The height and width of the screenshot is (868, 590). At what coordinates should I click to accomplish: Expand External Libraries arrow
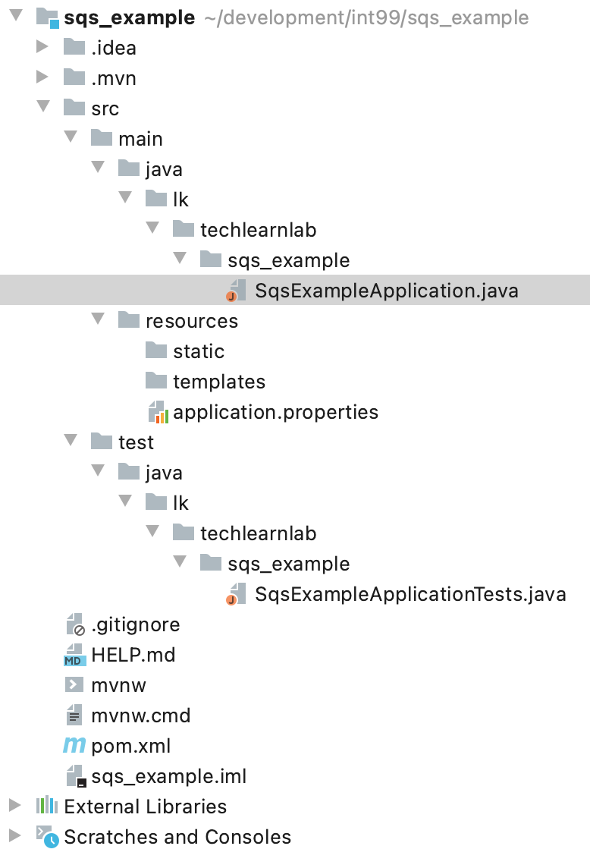(x=15, y=806)
